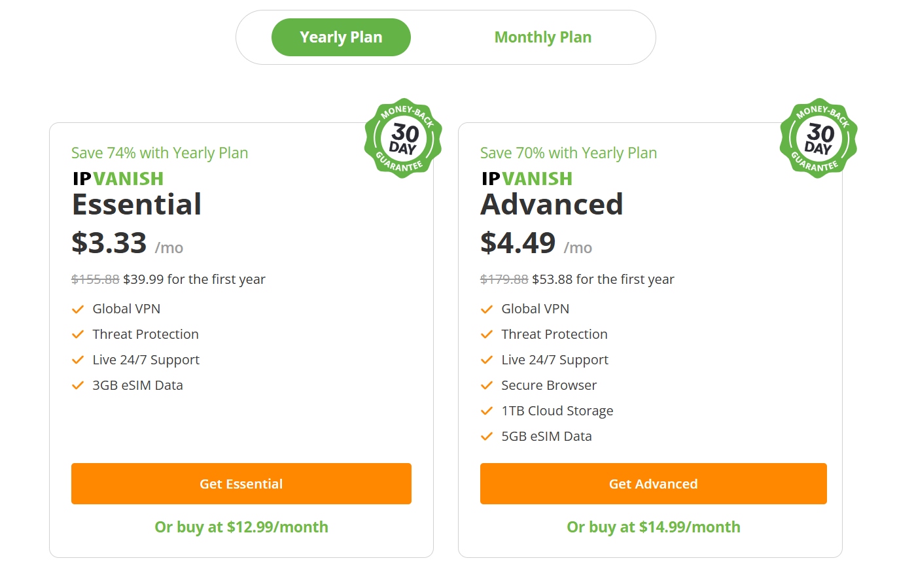Click the Essential plan IPVANISH logo

coord(117,179)
